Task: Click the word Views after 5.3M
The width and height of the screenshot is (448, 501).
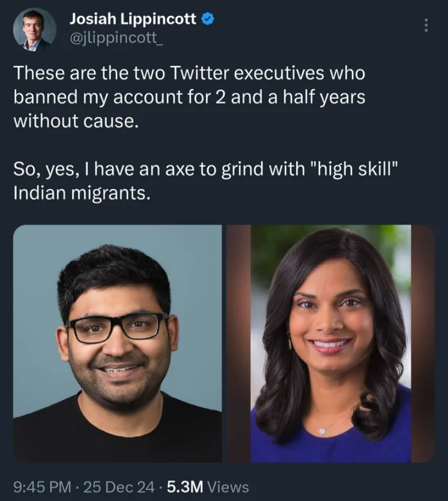Action: pos(228,487)
